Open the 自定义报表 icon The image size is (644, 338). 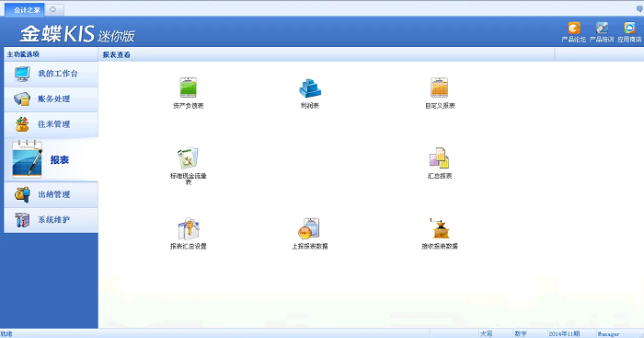click(x=439, y=87)
